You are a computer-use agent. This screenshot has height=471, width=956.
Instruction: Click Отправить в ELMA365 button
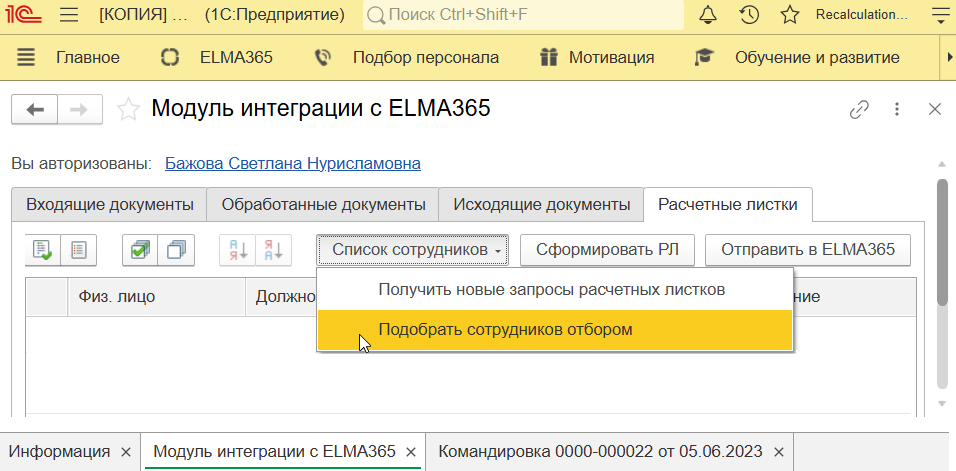tap(808, 250)
